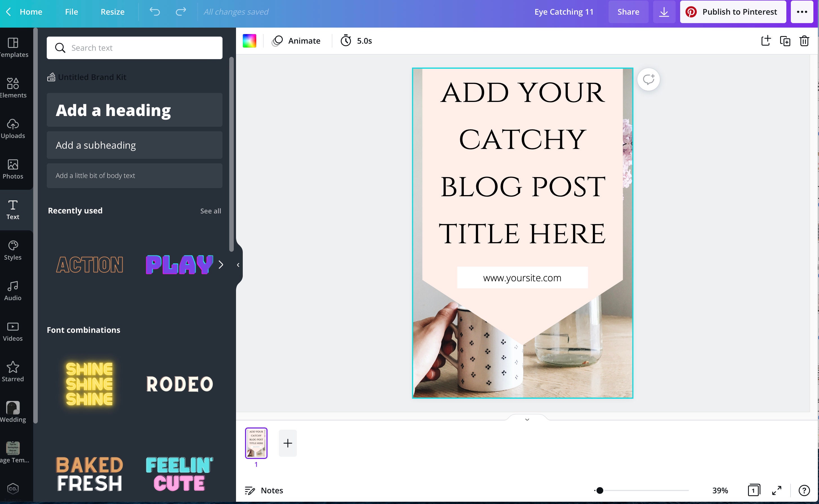Open the help question mark
Image resolution: width=819 pixels, height=504 pixels.
click(x=804, y=490)
